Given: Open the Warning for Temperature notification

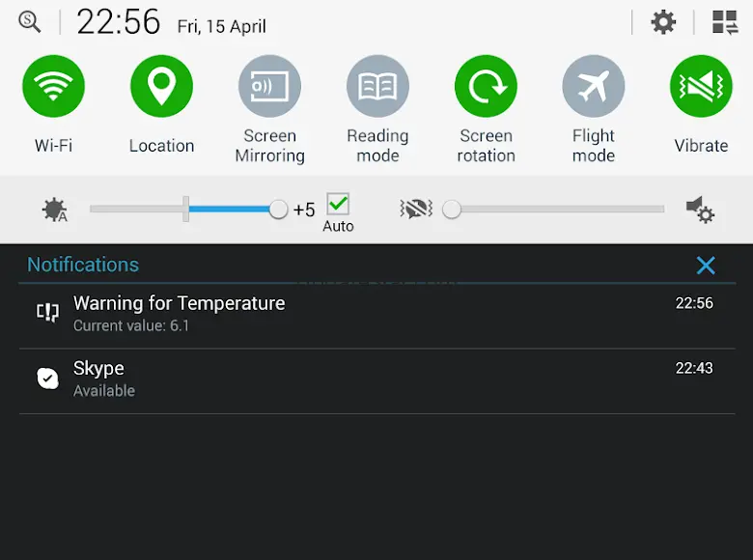Looking at the screenshot, I should (x=376, y=315).
